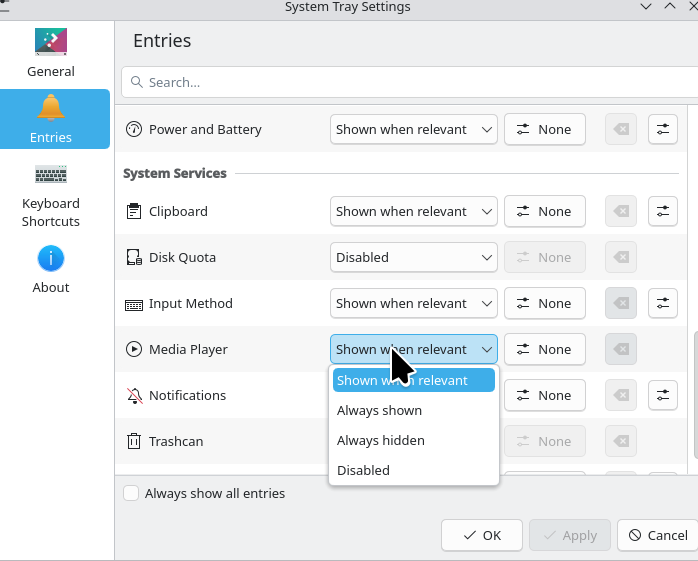Click the configure icon for Input Method
698x561 pixels.
tap(663, 303)
